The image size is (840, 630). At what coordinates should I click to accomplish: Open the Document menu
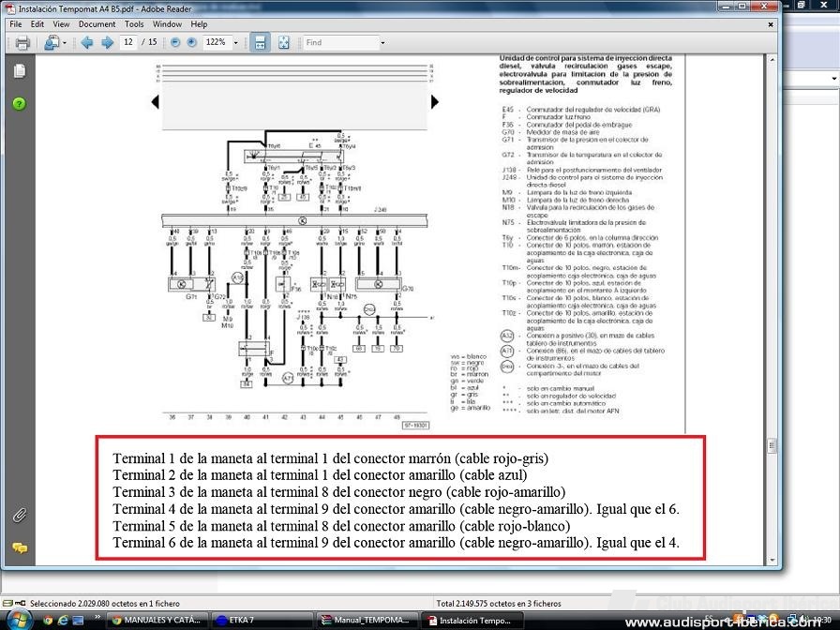click(x=97, y=24)
